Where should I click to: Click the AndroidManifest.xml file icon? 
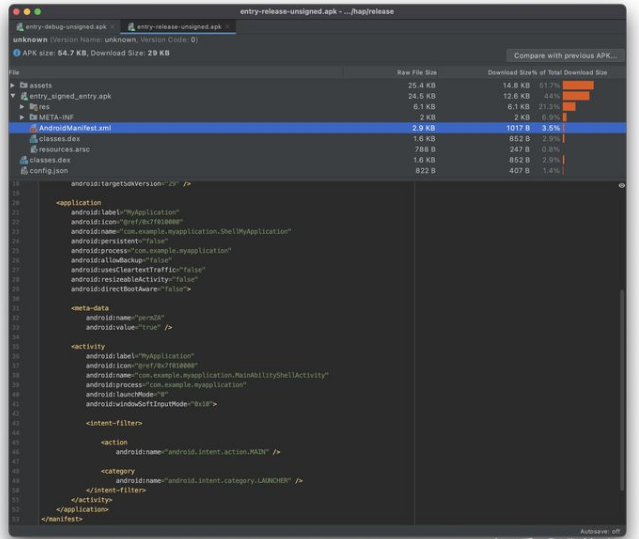33,128
